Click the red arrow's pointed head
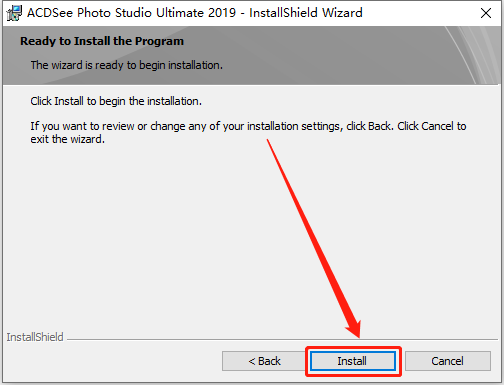This screenshot has width=504, height=385. [x=353, y=328]
